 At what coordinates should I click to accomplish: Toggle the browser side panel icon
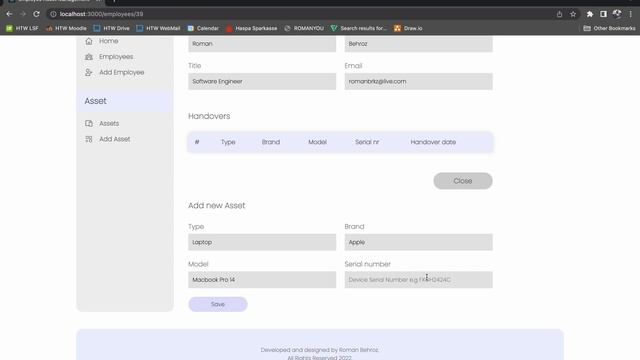click(x=603, y=14)
